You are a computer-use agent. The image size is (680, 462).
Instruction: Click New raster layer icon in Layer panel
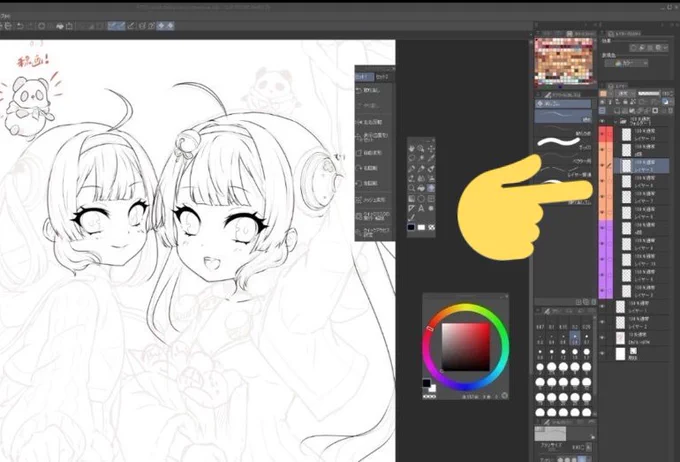click(x=617, y=111)
